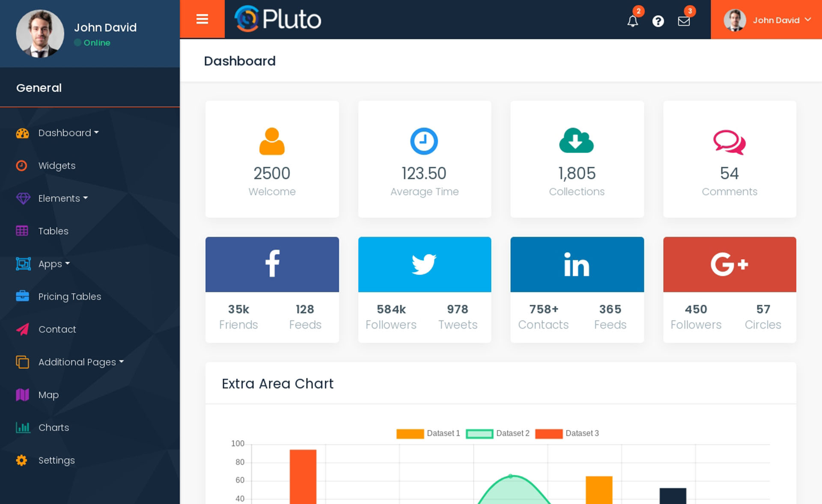This screenshot has width=822, height=504.
Task: Click the Apps window icon
Action: tap(22, 264)
